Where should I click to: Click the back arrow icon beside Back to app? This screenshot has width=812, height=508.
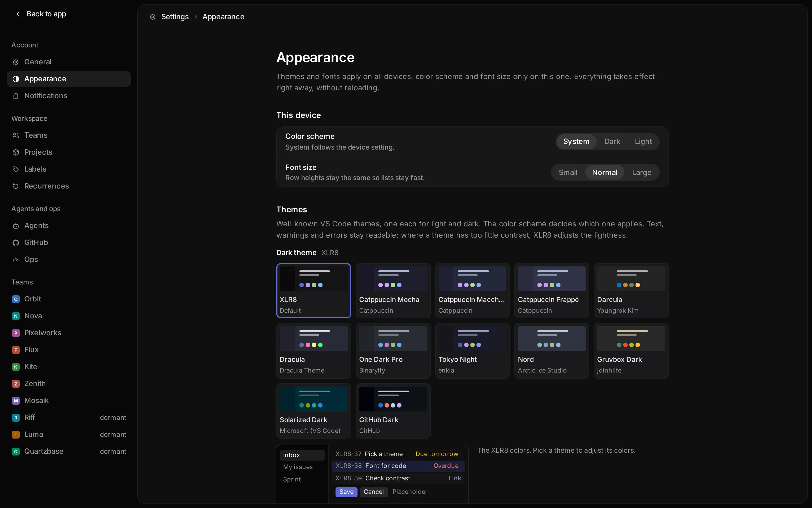coord(18,14)
